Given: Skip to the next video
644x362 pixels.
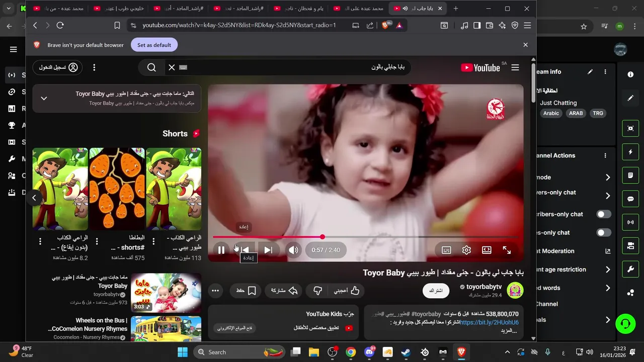Looking at the screenshot, I should [268, 250].
